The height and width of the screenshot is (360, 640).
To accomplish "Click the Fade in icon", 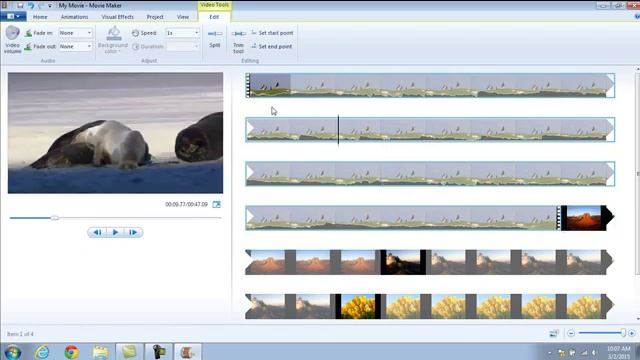I will tap(28, 33).
